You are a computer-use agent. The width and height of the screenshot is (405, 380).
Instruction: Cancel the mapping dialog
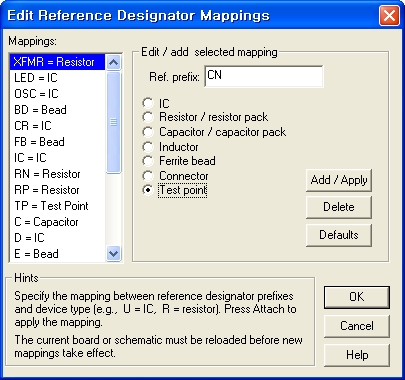(357, 326)
